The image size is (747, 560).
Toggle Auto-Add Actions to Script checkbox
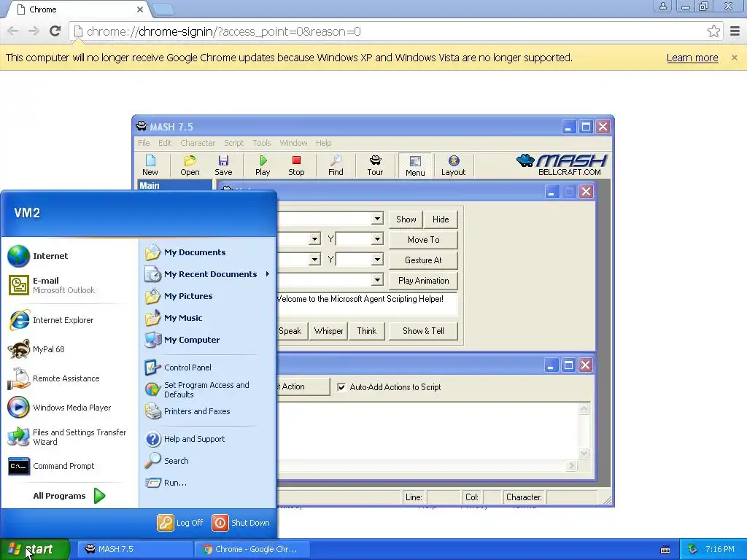[341, 387]
